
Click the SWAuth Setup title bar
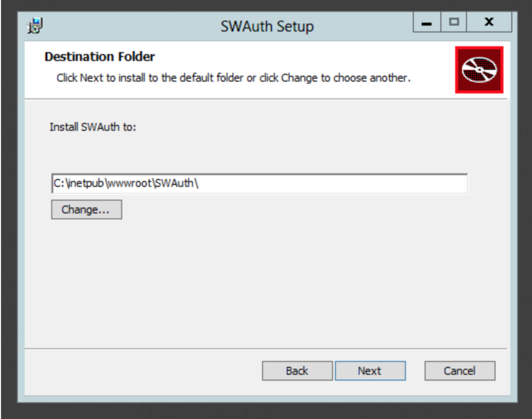[268, 25]
